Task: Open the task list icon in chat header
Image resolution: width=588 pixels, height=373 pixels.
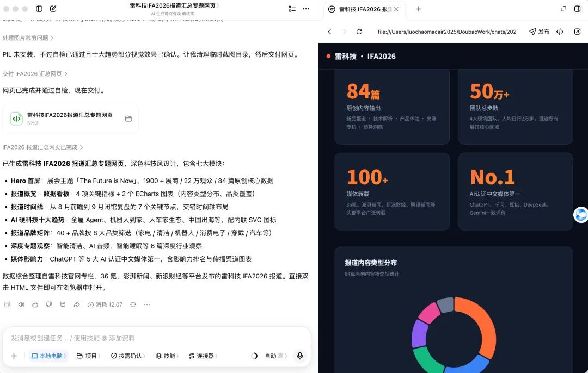Action: pyautogui.click(x=292, y=9)
